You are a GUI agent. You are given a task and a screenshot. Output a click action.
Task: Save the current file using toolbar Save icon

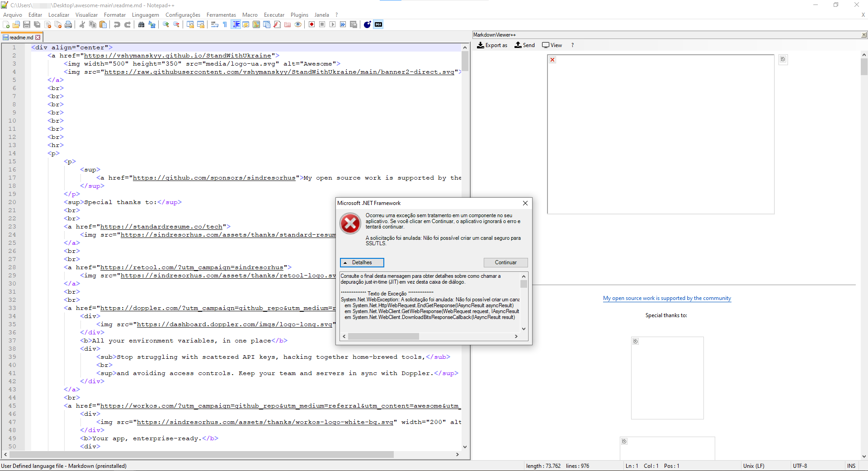27,24
